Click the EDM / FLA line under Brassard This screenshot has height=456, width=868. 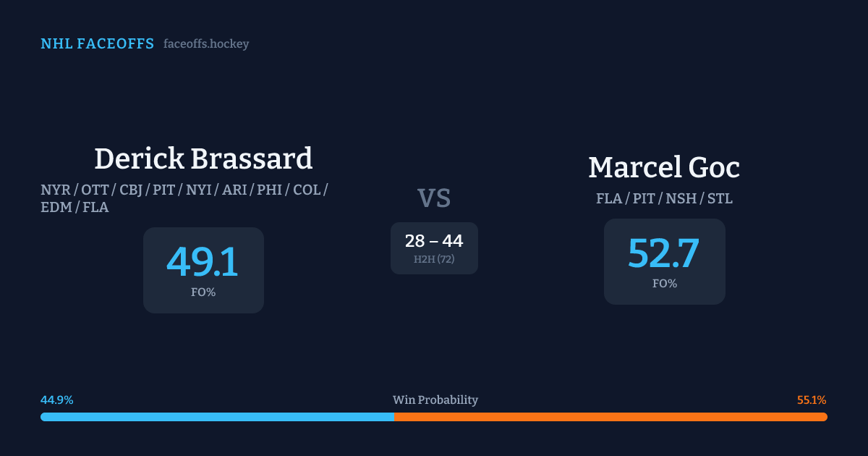75,208
